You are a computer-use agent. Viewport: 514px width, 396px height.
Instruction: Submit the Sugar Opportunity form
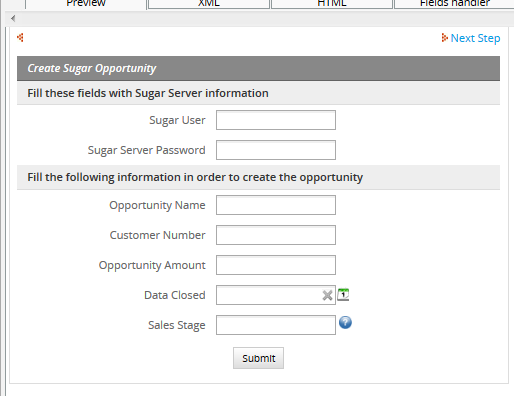pos(258,358)
